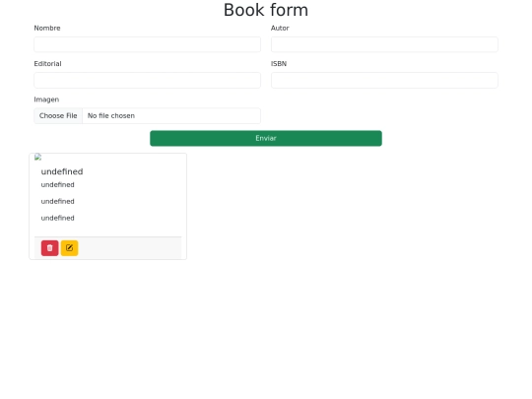Click the Choose File button
The width and height of the screenshot is (532, 399).
pos(58,115)
